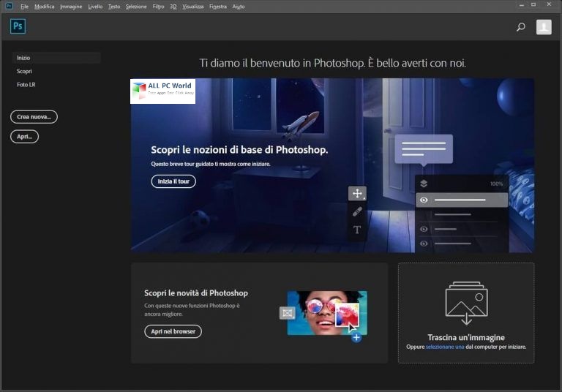Open the Modifica menu

click(x=45, y=7)
